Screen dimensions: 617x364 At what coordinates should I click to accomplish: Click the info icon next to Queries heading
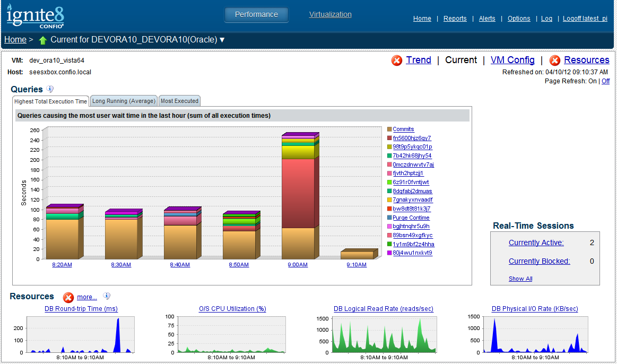[50, 89]
